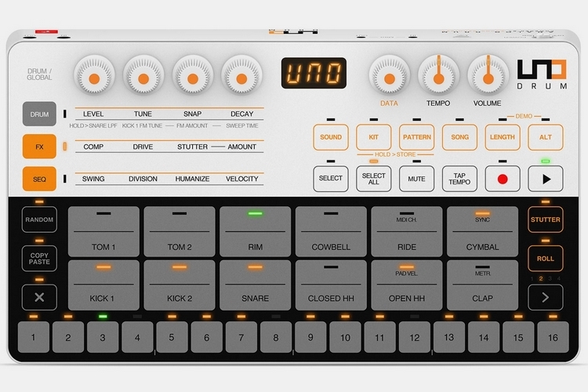Tap the TAP TEMPO button
Screen dimensions: 588x392
[459, 179]
